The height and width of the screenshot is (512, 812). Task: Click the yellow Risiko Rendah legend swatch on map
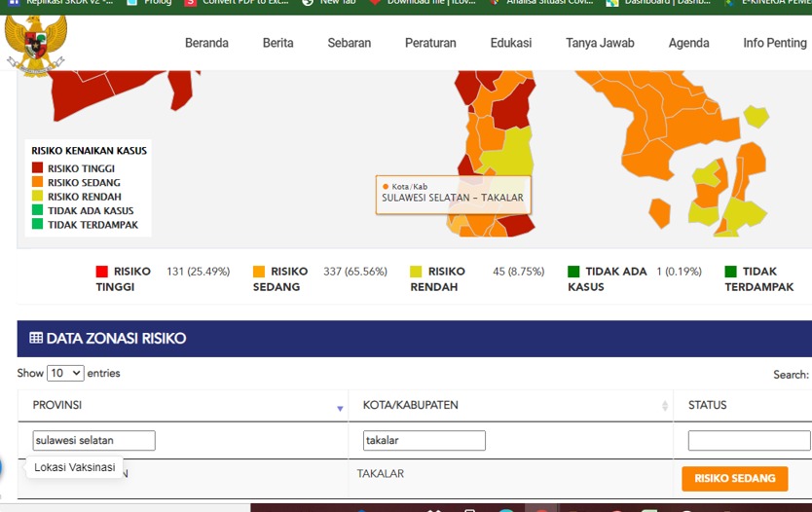37,196
